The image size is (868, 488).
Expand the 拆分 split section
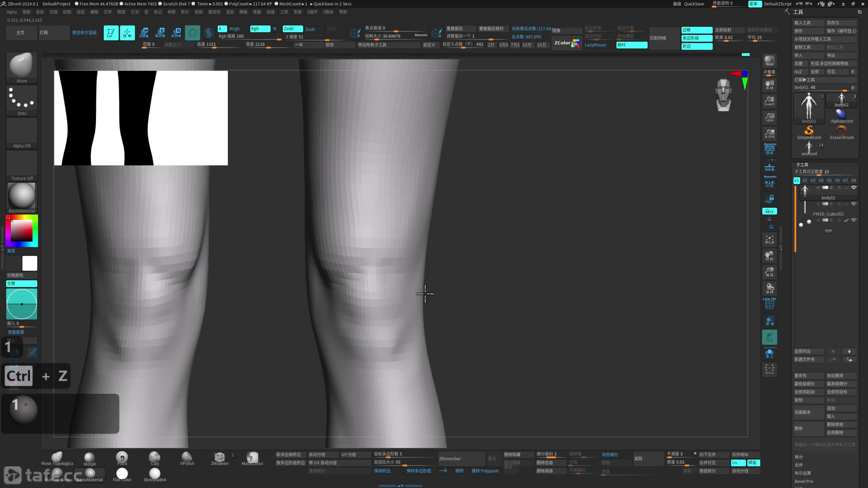click(798, 457)
